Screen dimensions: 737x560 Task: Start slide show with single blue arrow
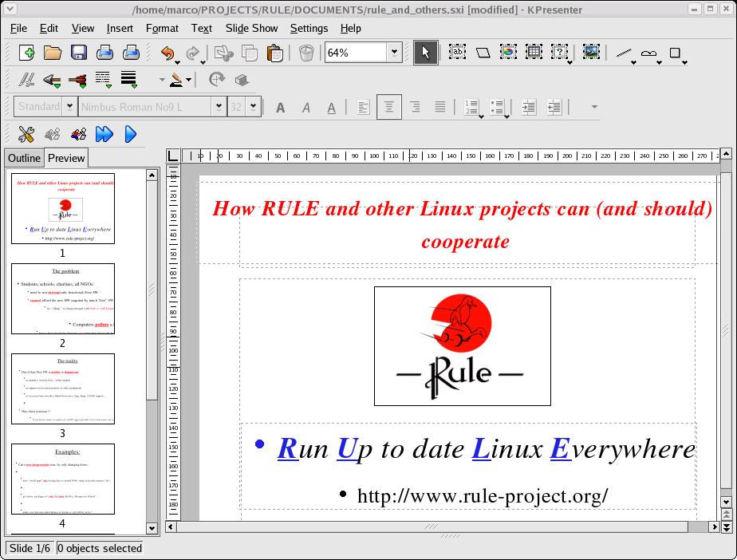131,135
